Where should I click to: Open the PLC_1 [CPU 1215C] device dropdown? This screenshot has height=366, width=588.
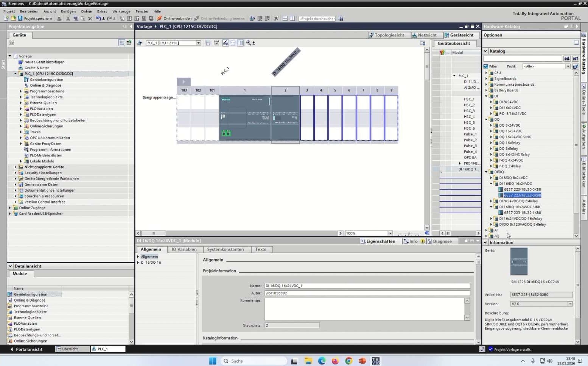click(198, 43)
